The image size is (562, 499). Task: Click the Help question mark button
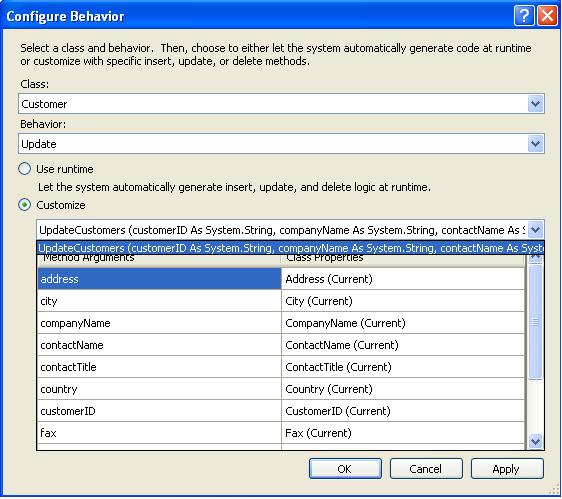click(x=524, y=16)
